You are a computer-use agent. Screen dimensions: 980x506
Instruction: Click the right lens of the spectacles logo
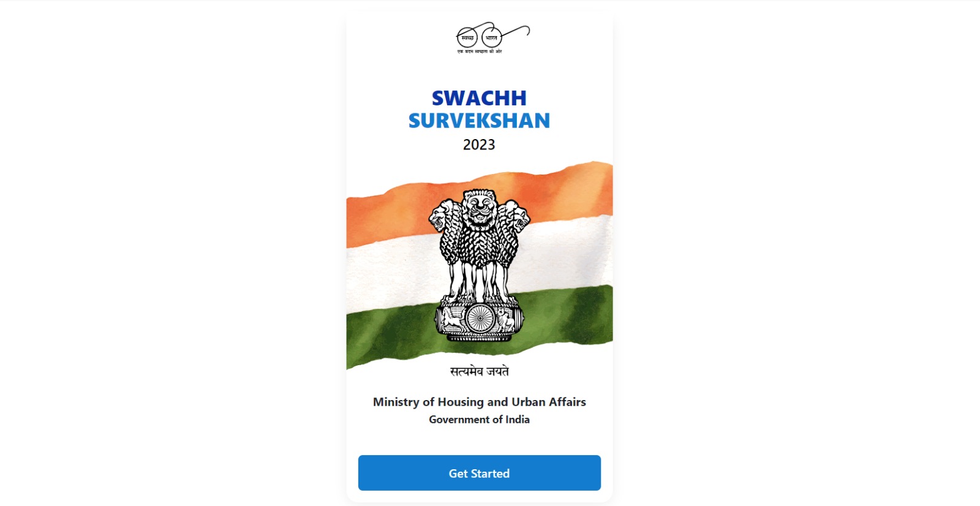pyautogui.click(x=491, y=38)
